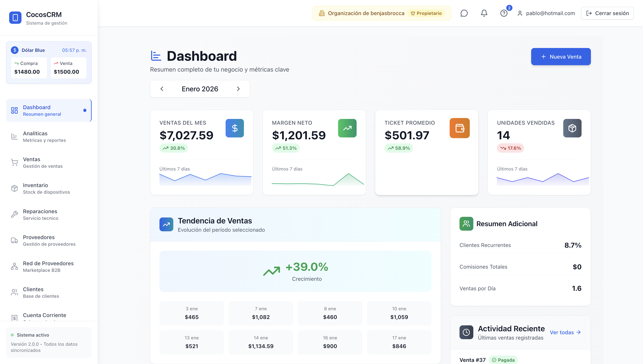Open the chat messages icon
The height and width of the screenshot is (364, 643).
(x=464, y=13)
